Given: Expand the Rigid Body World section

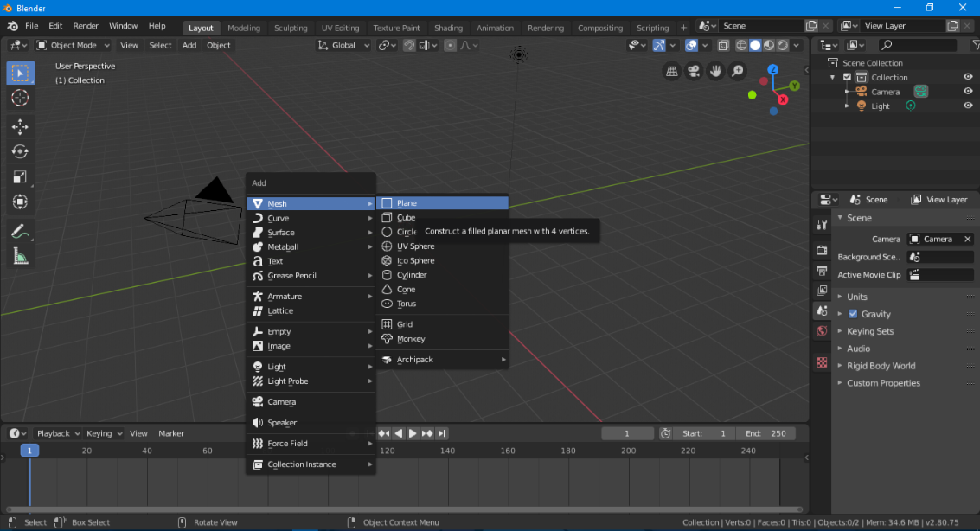Looking at the screenshot, I should pyautogui.click(x=881, y=366).
